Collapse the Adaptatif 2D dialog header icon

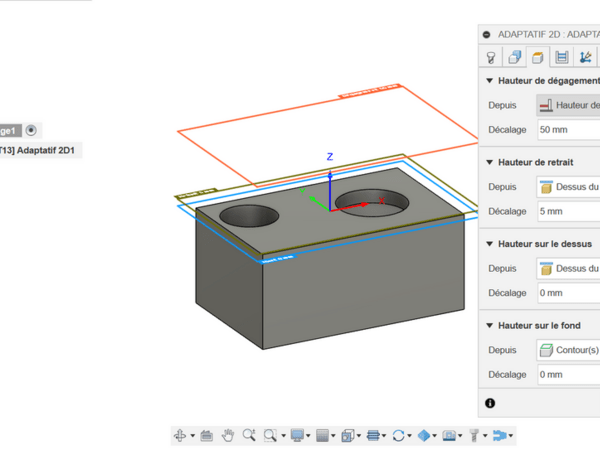488,34
